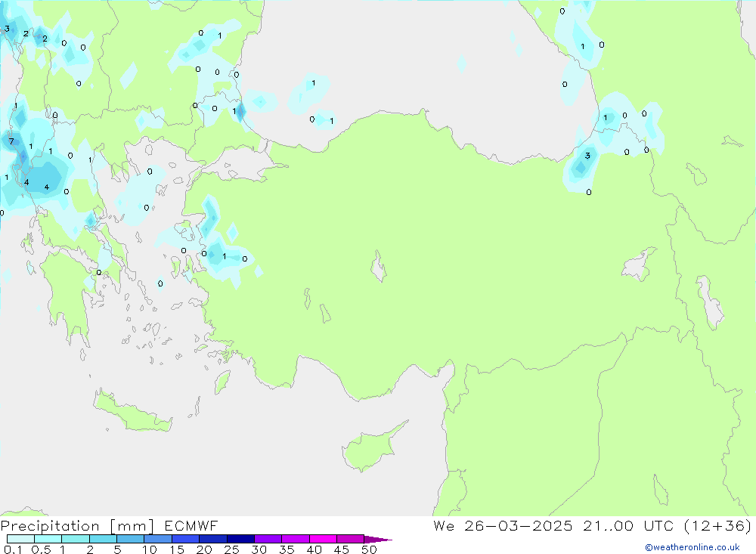Screen dimensions: 756x554
Task: Click the "0.1" legend scale label
Action: point(13,549)
